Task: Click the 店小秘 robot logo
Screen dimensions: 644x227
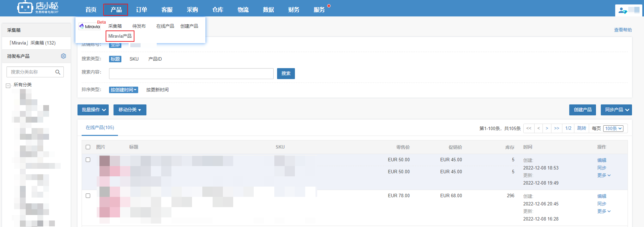Action: coord(38,8)
